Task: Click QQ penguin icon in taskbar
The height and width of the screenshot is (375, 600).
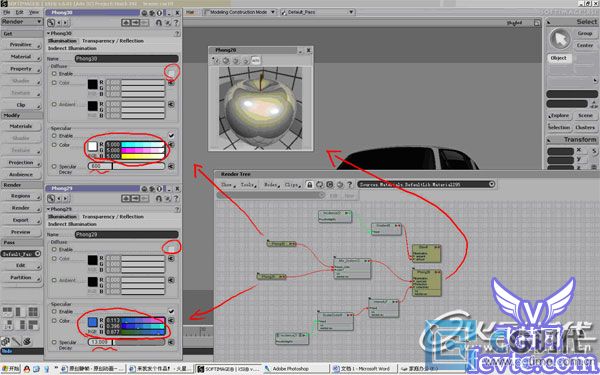Action: 26,369
